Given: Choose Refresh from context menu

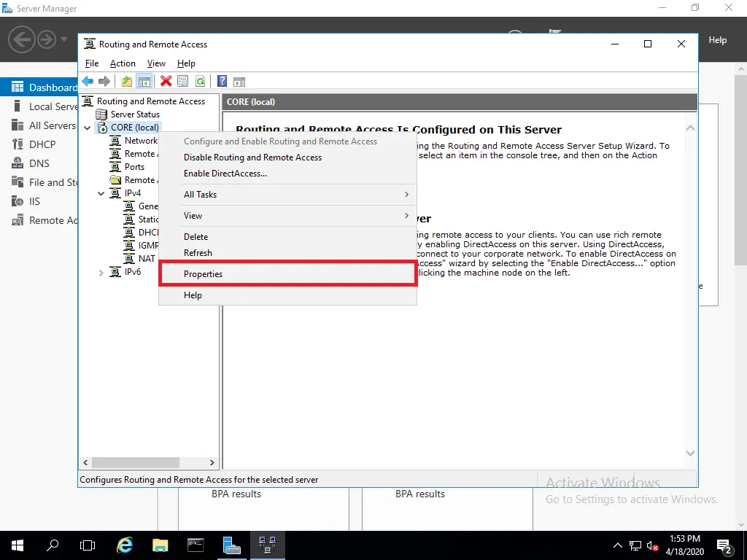Looking at the screenshot, I should click(287, 253).
